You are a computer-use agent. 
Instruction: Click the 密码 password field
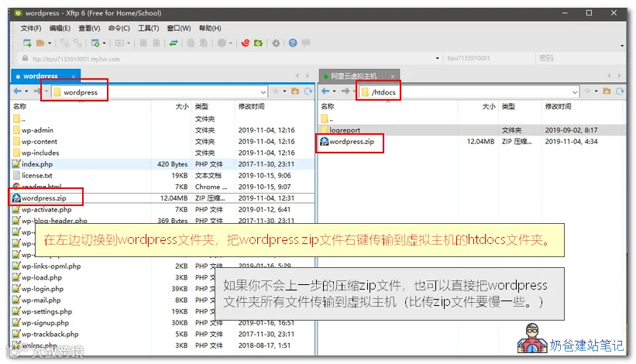tap(579, 58)
